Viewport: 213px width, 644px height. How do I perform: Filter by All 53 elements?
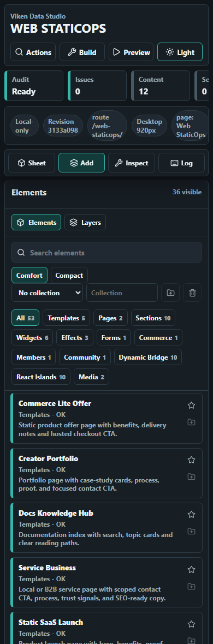pos(26,318)
